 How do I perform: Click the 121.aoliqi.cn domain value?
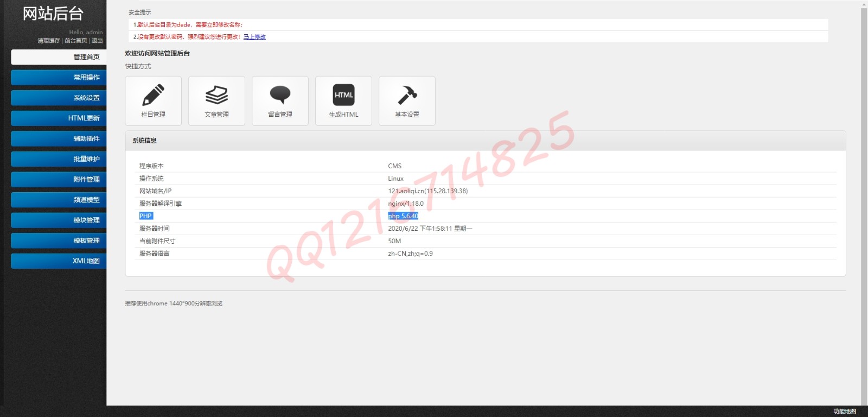tap(427, 191)
